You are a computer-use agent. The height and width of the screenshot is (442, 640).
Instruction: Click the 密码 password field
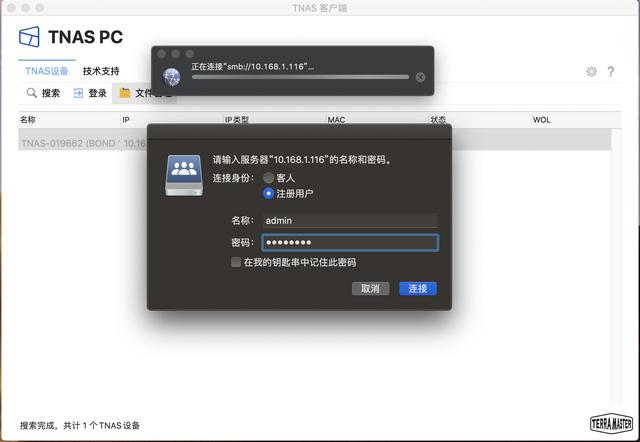[x=349, y=242]
